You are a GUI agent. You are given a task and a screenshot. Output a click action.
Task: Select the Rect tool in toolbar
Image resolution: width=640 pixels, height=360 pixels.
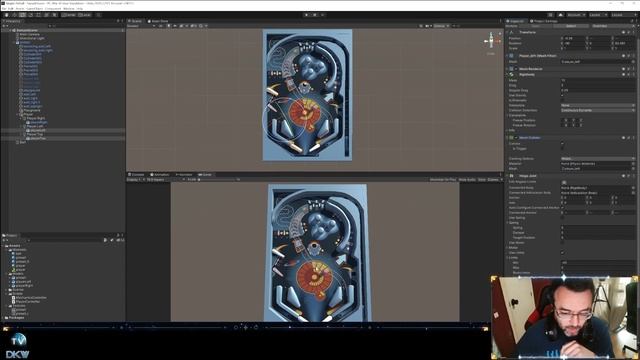click(x=39, y=15)
